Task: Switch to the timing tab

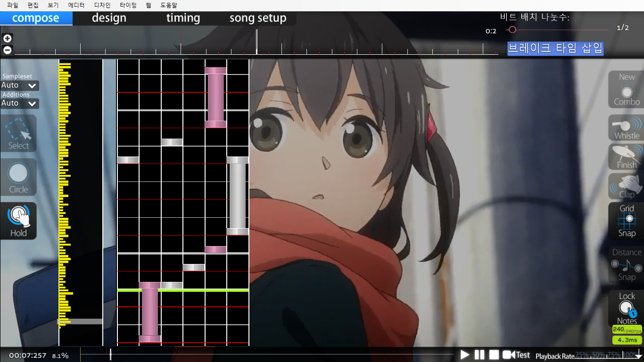Action: (183, 18)
